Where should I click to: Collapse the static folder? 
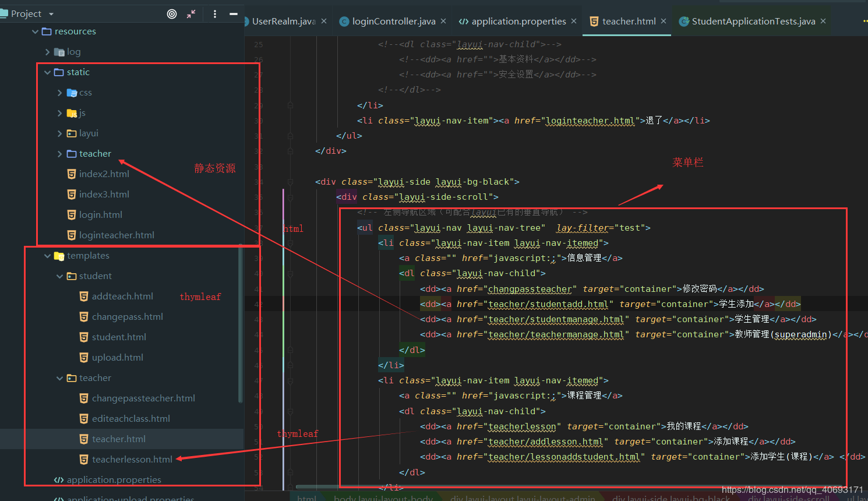[47, 72]
